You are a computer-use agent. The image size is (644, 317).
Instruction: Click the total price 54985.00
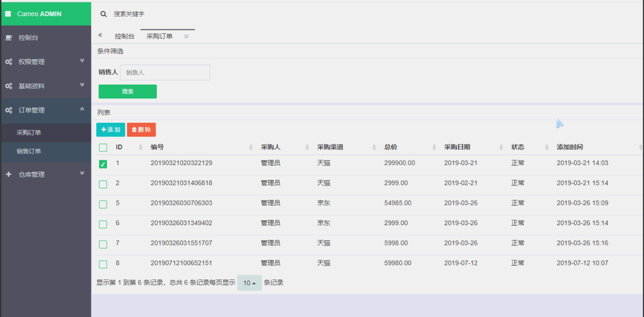coord(398,203)
